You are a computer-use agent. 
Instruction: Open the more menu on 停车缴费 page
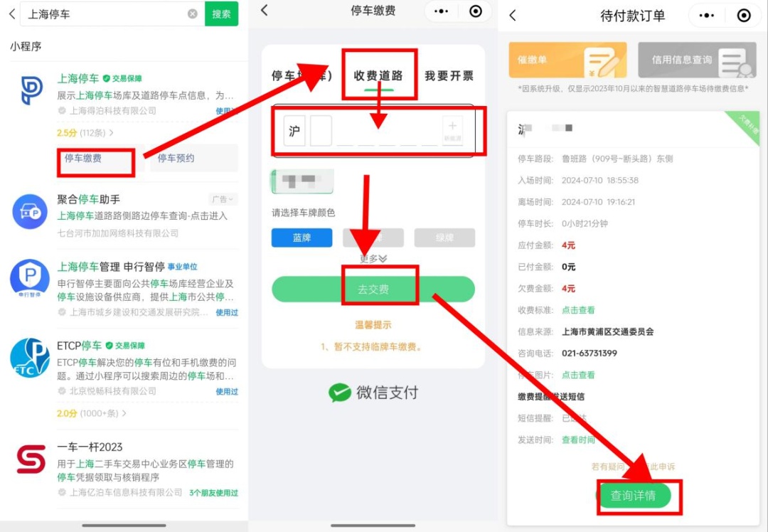441,11
